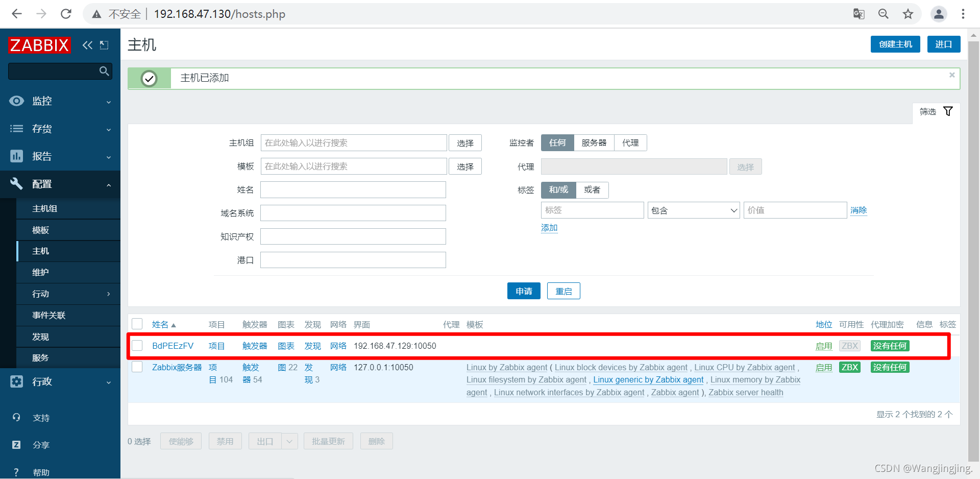980x479 pixels.
Task: Click the inventory list icon
Action: 16,129
